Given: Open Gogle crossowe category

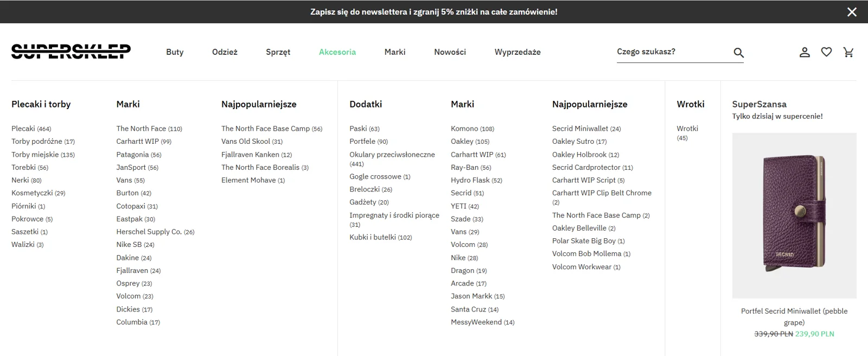Looking at the screenshot, I should click(380, 177).
